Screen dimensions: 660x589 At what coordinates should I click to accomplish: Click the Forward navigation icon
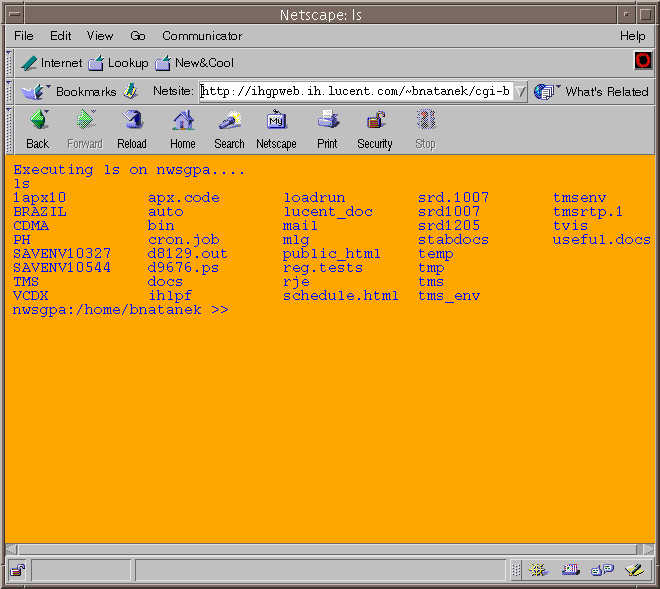[85, 130]
